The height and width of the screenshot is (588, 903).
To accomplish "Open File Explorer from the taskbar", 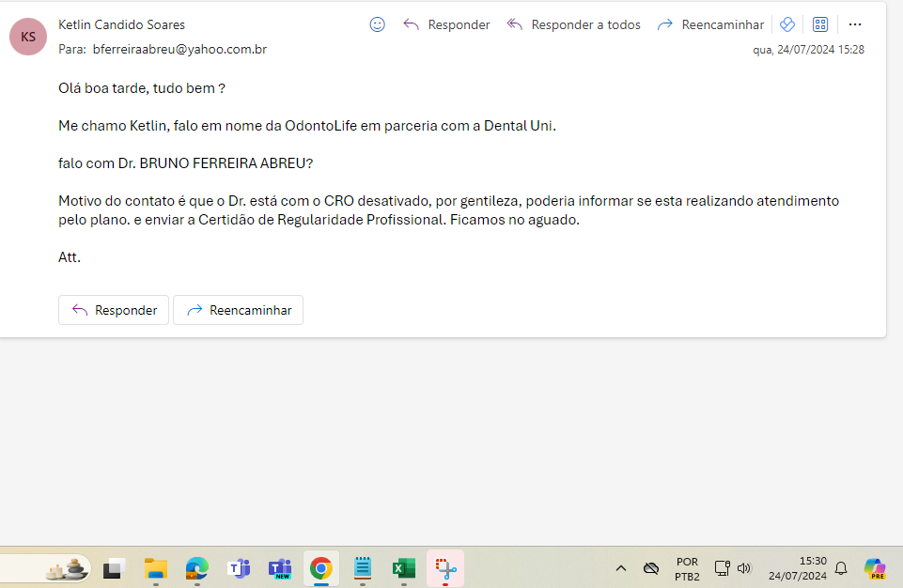I will tap(155, 569).
